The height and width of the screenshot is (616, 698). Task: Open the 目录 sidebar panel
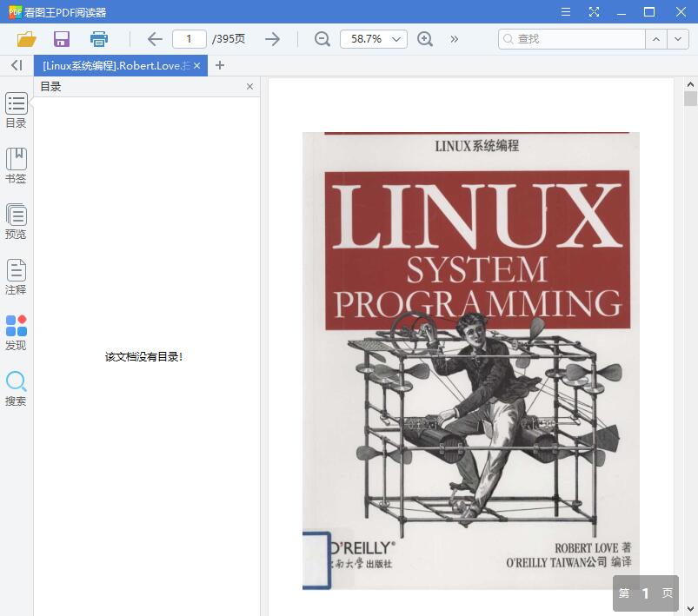16,110
